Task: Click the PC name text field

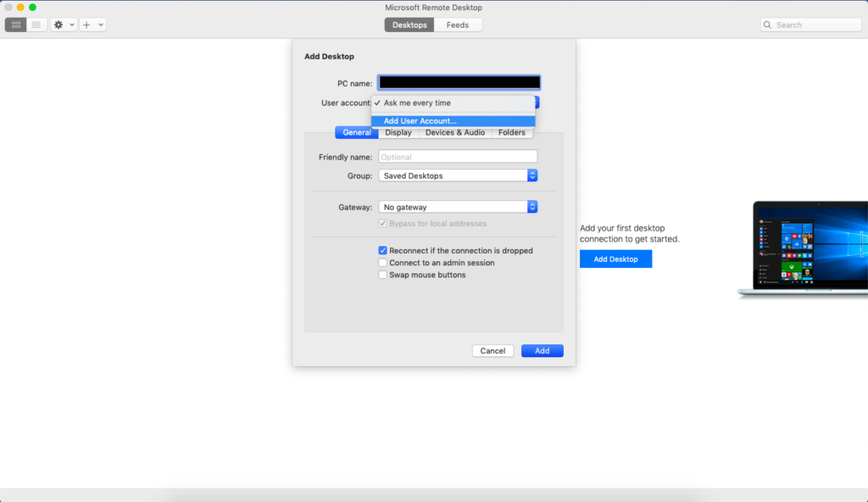Action: point(459,82)
